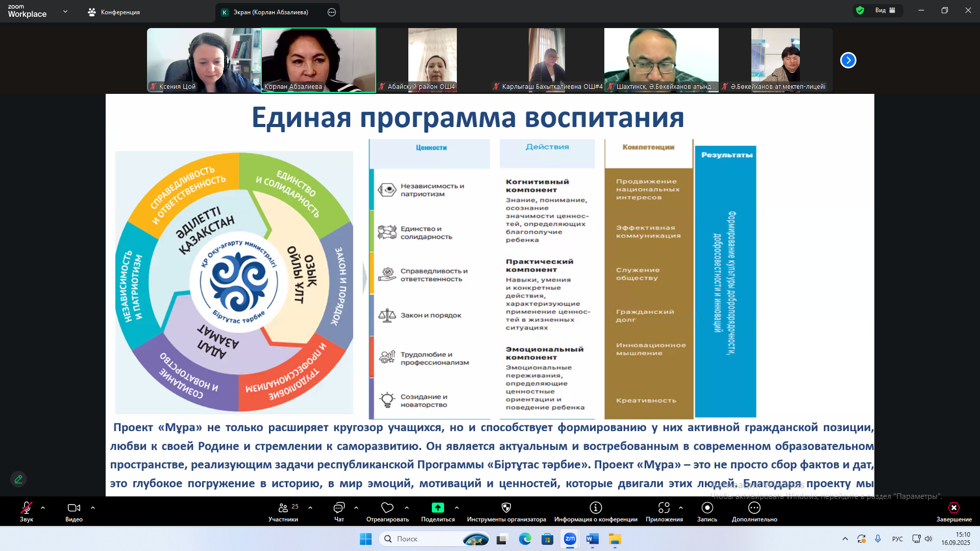Open the Apps icon in toolbar

point(664,508)
